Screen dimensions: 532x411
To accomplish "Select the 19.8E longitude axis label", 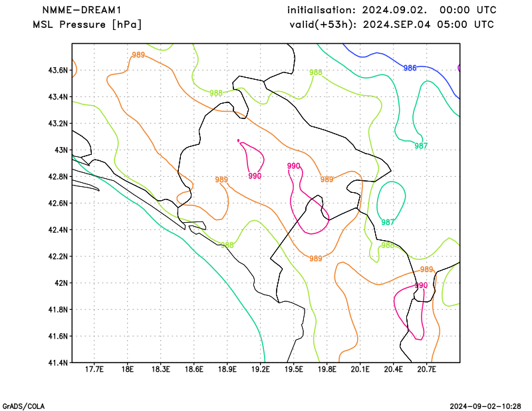I will click(x=327, y=370).
